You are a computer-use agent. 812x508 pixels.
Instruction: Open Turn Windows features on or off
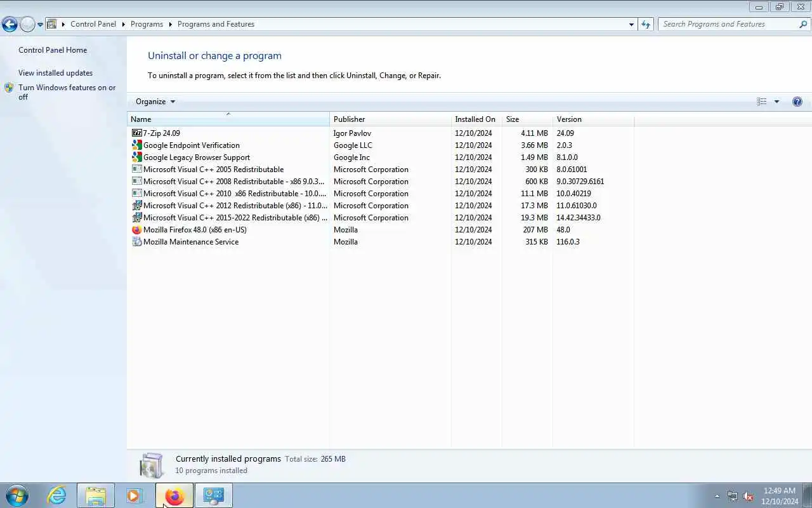click(67, 92)
